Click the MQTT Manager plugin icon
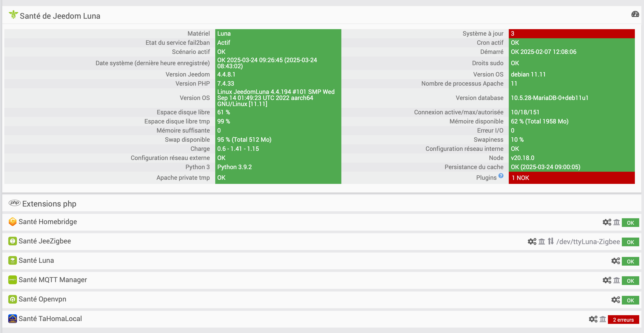 [x=12, y=280]
